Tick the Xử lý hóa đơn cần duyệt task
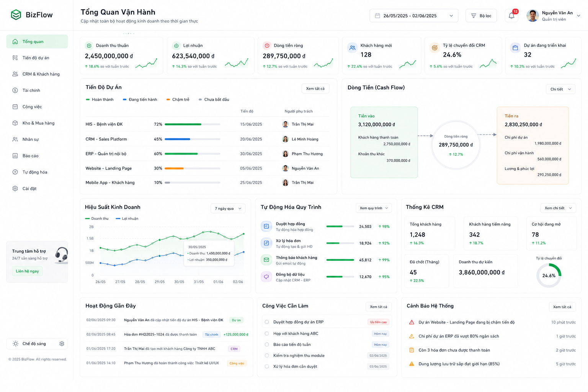This screenshot has height=392, width=588. pyautogui.click(x=267, y=366)
